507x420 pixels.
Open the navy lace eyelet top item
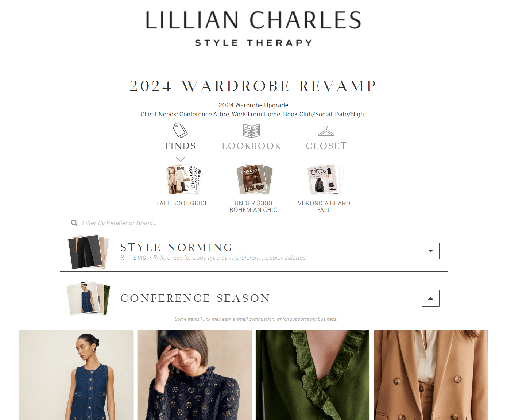click(195, 375)
